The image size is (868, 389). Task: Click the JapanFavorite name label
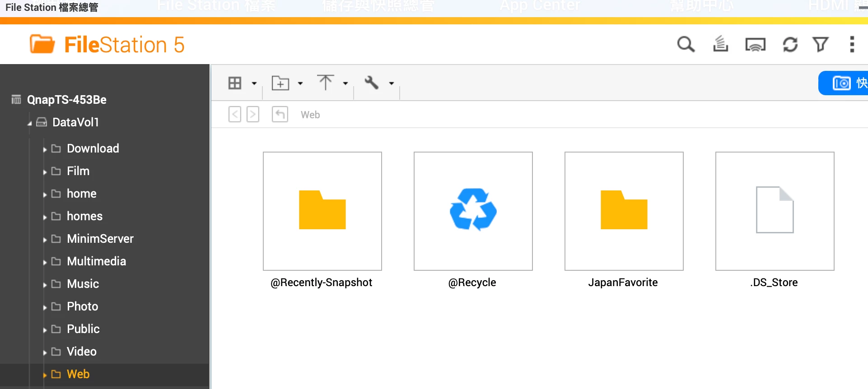623,282
